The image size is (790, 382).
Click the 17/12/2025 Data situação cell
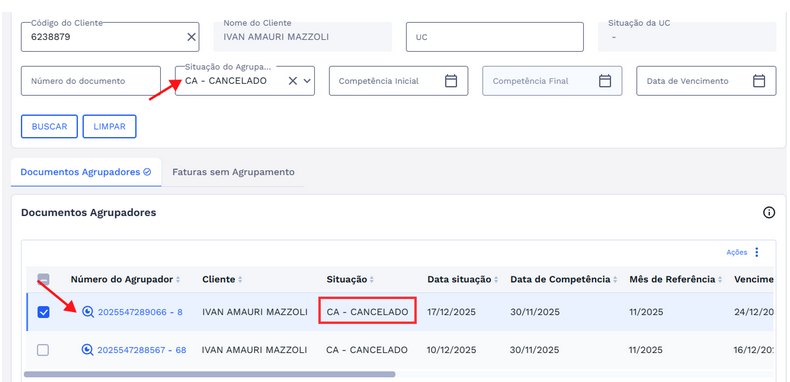(451, 312)
